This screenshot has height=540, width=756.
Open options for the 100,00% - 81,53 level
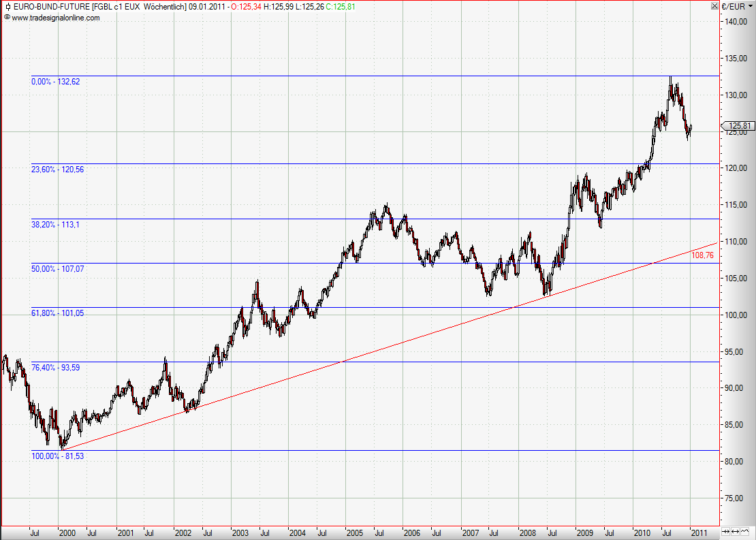click(x=60, y=456)
